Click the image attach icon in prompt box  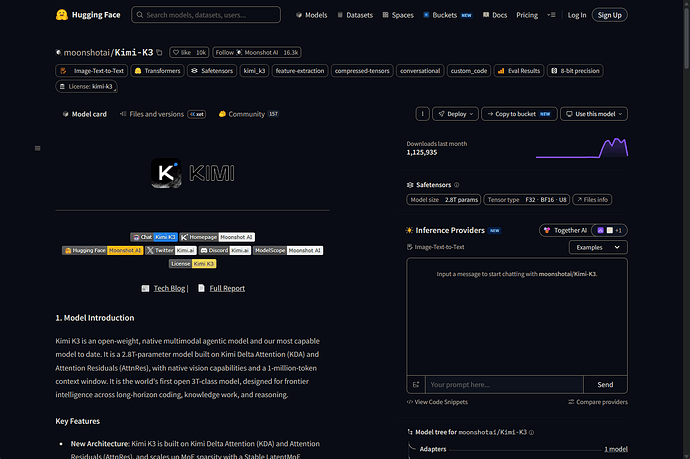point(416,385)
